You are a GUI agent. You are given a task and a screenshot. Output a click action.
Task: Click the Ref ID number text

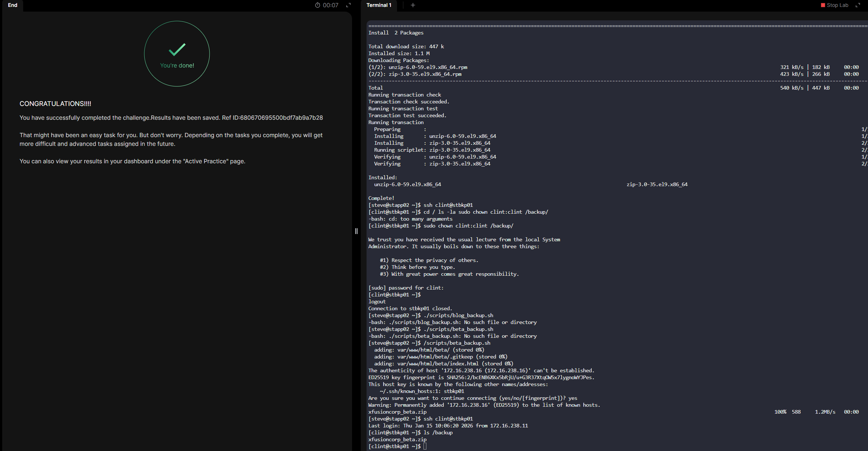point(281,118)
